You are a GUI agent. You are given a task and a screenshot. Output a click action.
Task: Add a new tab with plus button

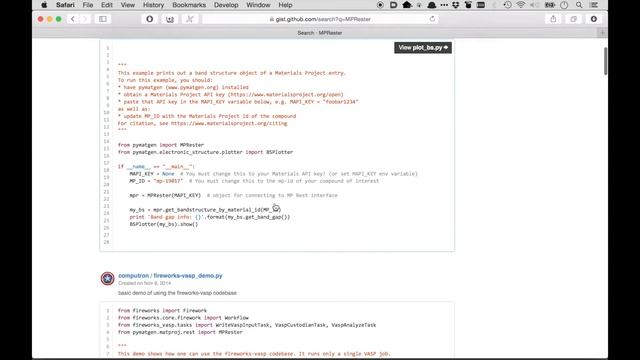tap(602, 33)
